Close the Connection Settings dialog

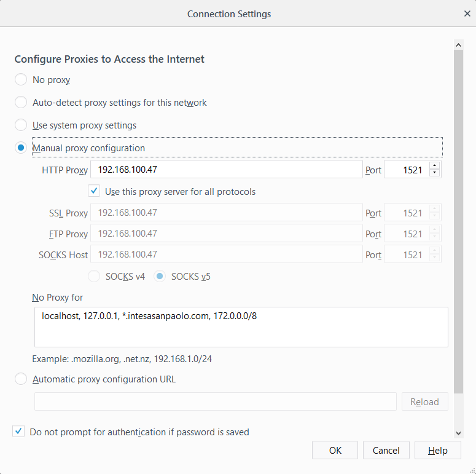467,14
